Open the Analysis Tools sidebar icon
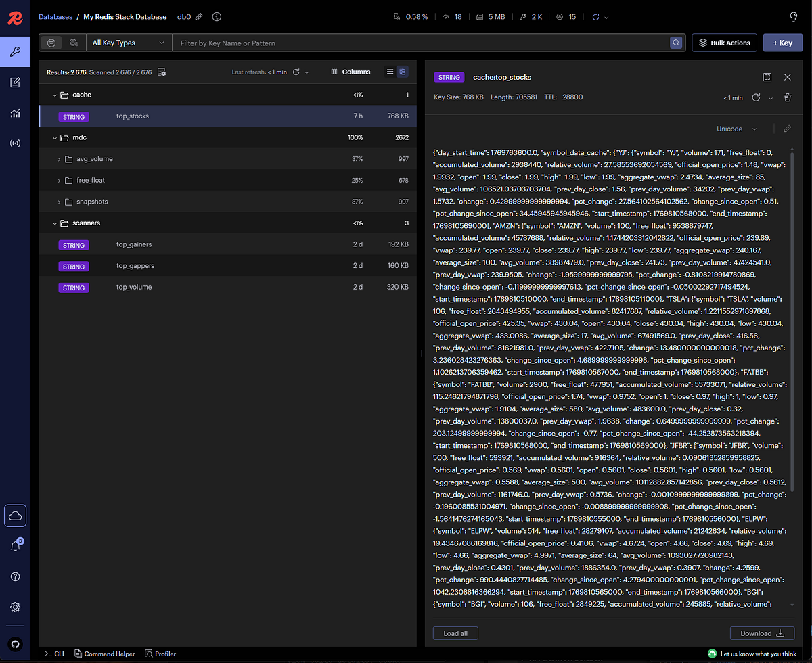This screenshot has width=812, height=663. [x=15, y=113]
